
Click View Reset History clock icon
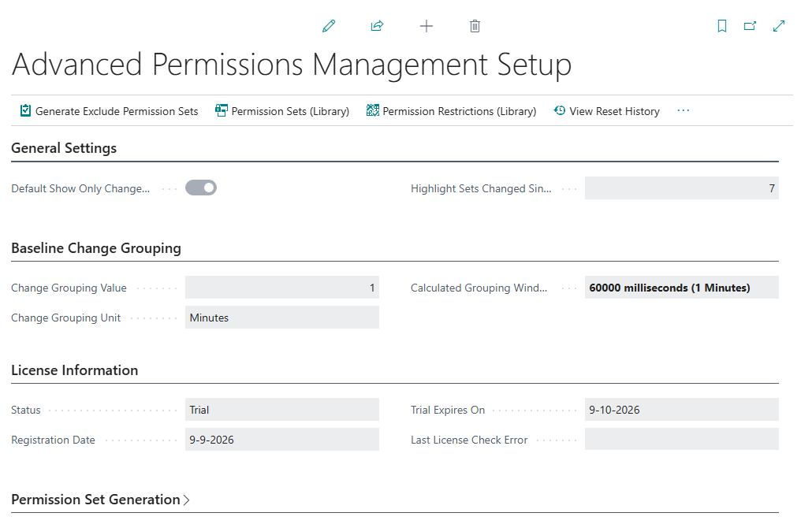coord(559,110)
